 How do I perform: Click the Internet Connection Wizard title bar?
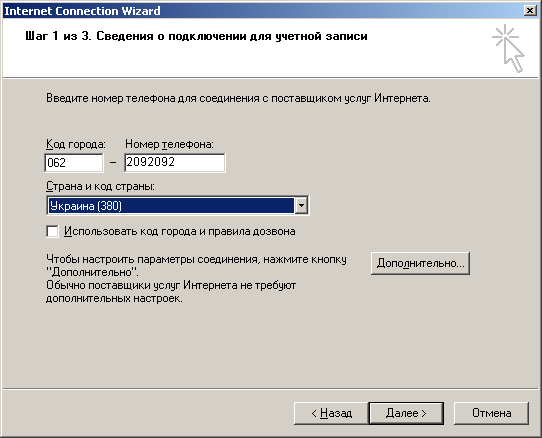pos(263,11)
